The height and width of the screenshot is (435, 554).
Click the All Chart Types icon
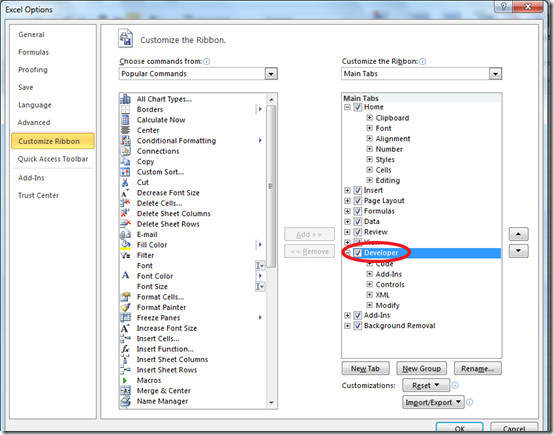(125, 99)
